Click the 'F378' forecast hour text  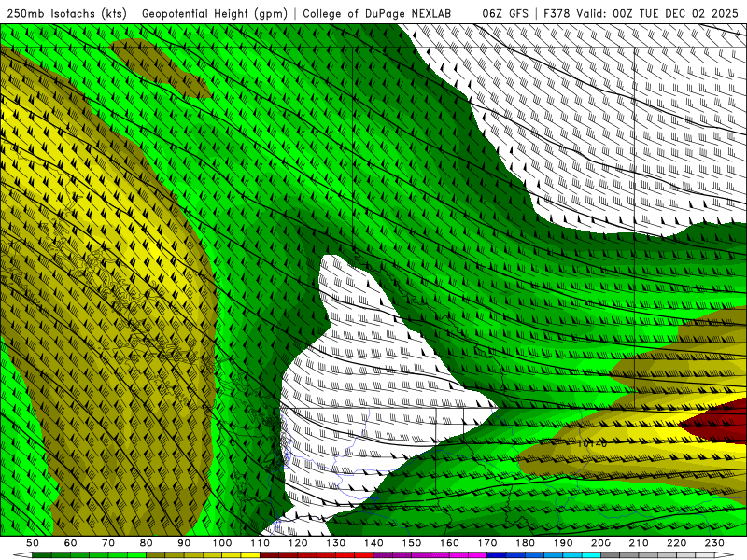tap(557, 13)
